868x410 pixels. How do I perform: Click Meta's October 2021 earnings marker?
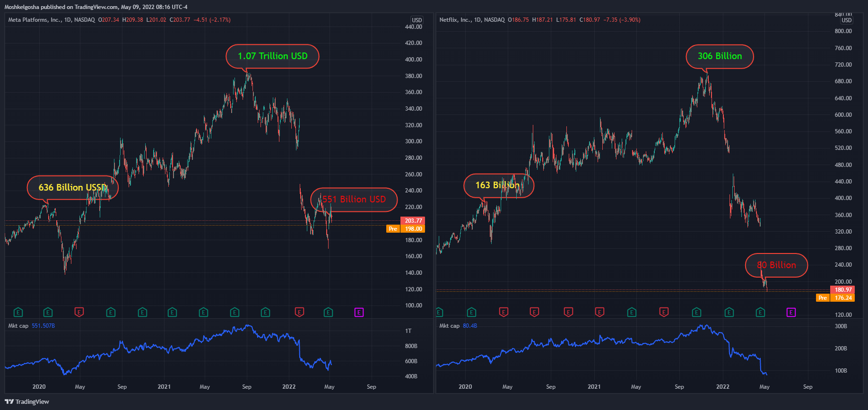(265, 312)
